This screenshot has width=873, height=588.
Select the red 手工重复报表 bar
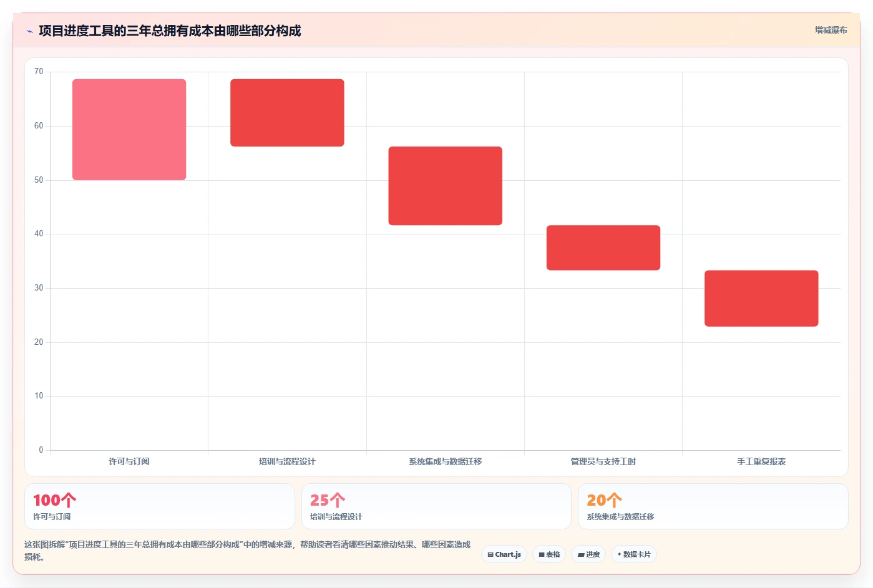[761, 298]
